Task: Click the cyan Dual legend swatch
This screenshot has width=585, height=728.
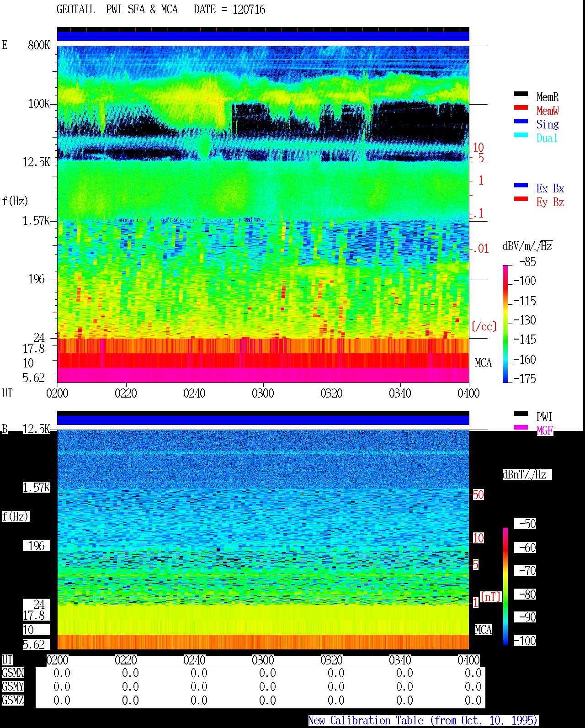Action: (521, 135)
